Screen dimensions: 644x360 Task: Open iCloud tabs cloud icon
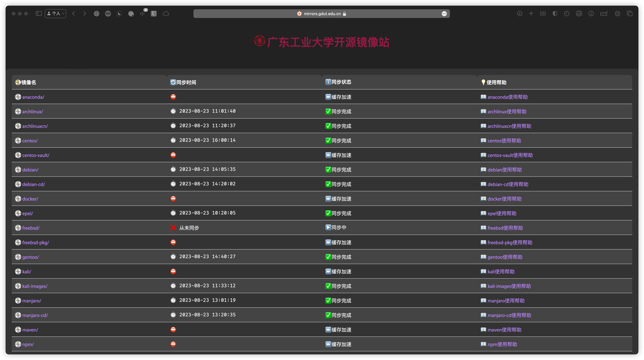(x=166, y=13)
